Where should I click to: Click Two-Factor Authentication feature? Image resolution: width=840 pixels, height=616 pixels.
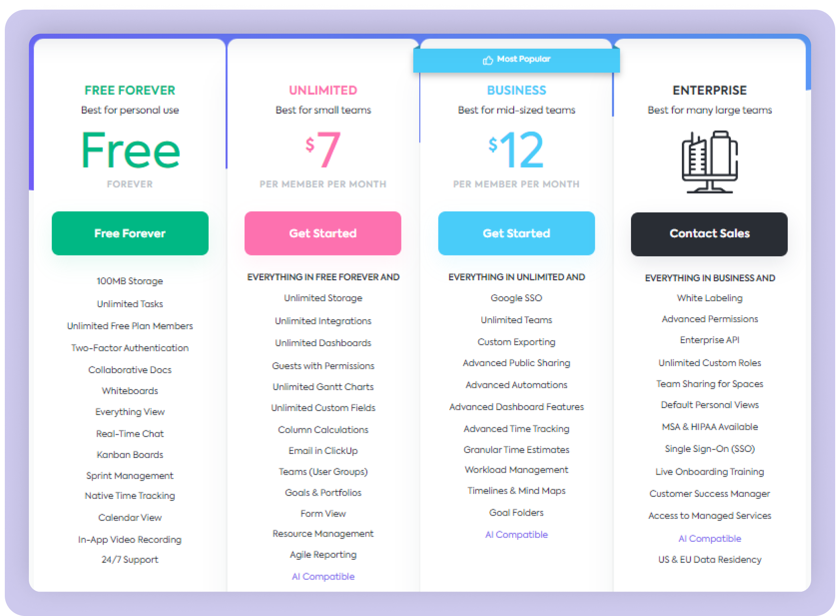130,348
